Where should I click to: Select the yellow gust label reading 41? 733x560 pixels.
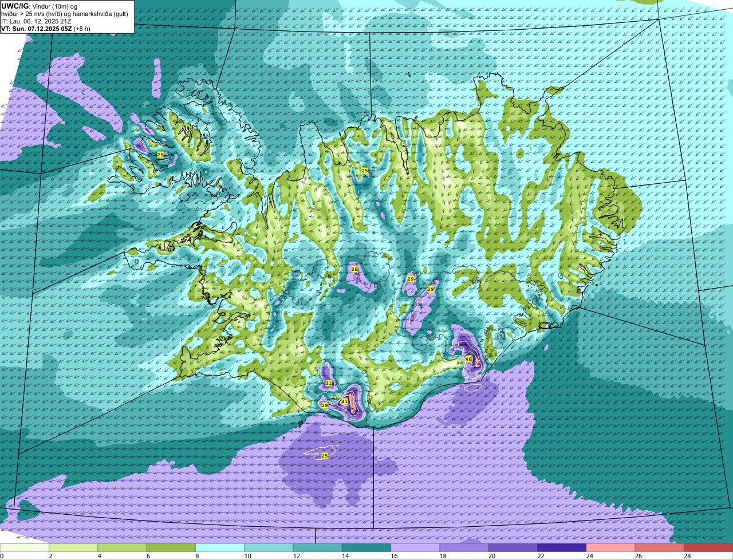[x=345, y=401]
